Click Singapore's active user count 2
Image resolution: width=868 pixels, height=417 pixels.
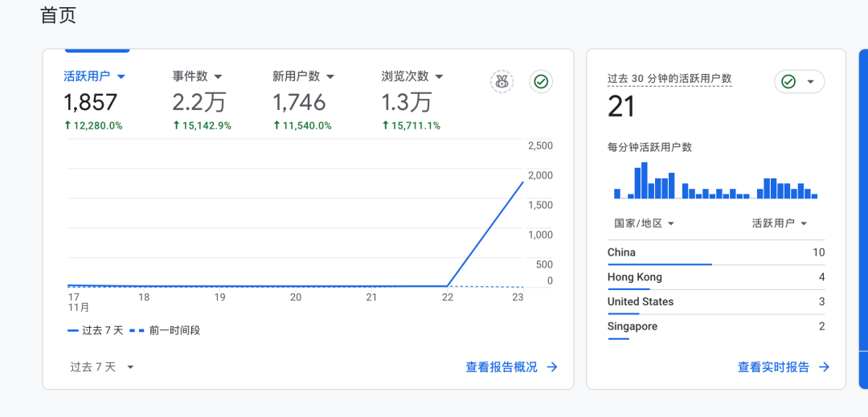(822, 326)
